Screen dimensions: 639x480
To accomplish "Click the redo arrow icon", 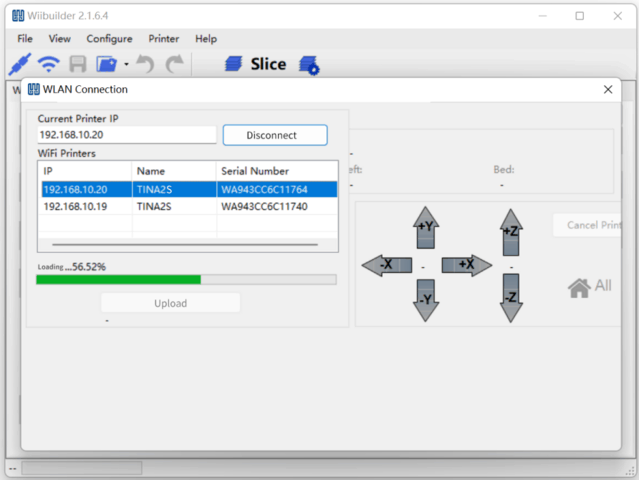I will (176, 65).
